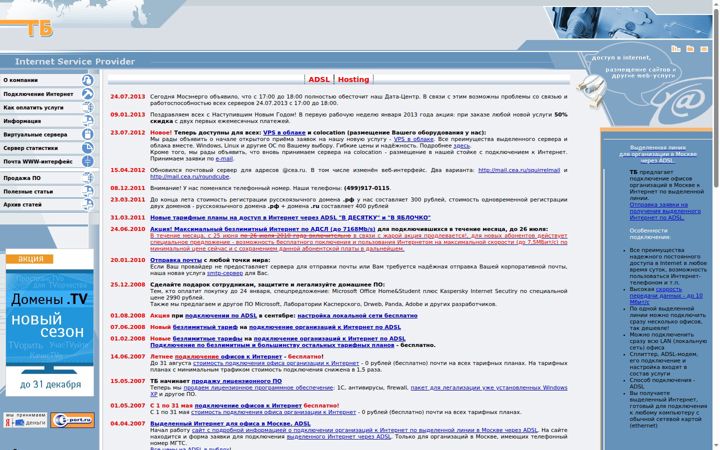Viewport: 720px width, 450px height.
Task: Open the подключение офисов к Интернет link dated 14.06.2007
Action: click(x=228, y=357)
